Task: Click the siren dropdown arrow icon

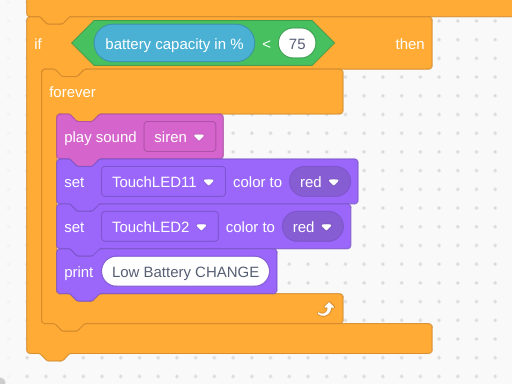Action: (199, 137)
